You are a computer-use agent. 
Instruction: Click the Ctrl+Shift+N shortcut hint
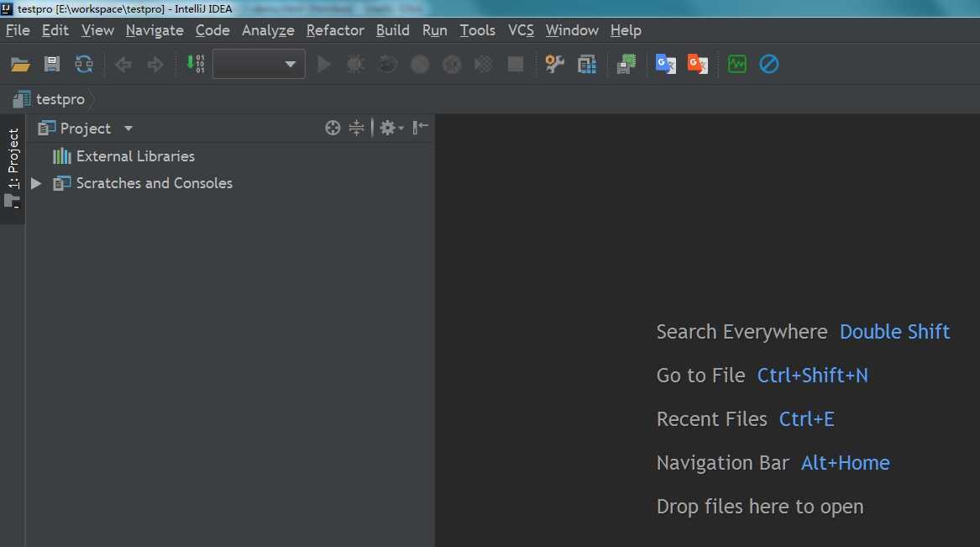(813, 375)
